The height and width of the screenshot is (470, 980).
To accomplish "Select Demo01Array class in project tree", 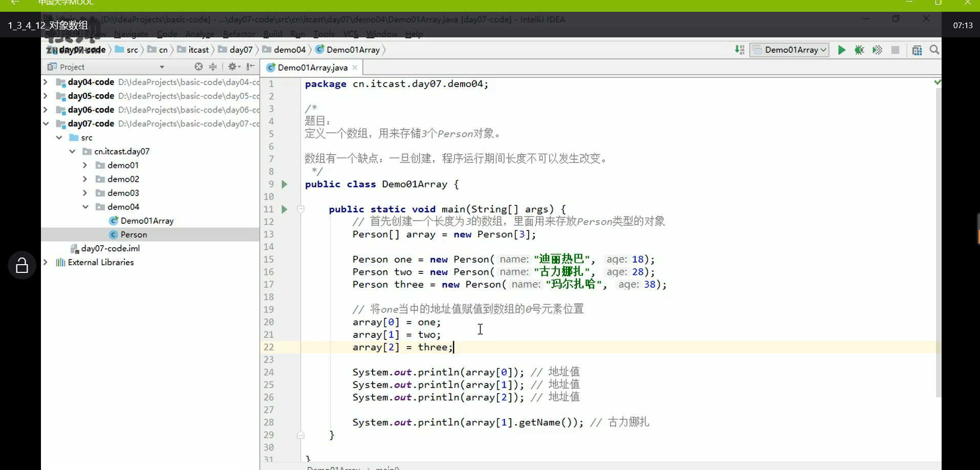I will click(147, 221).
